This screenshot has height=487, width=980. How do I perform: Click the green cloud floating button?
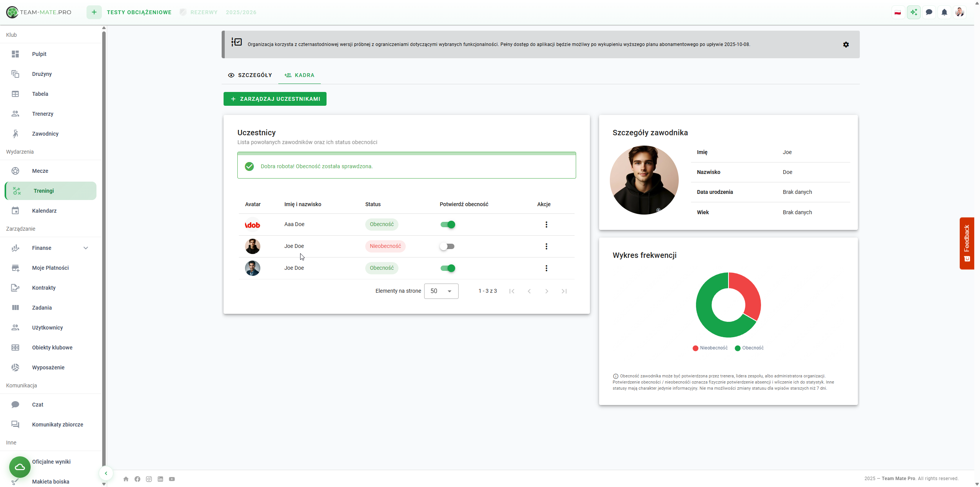tap(20, 467)
